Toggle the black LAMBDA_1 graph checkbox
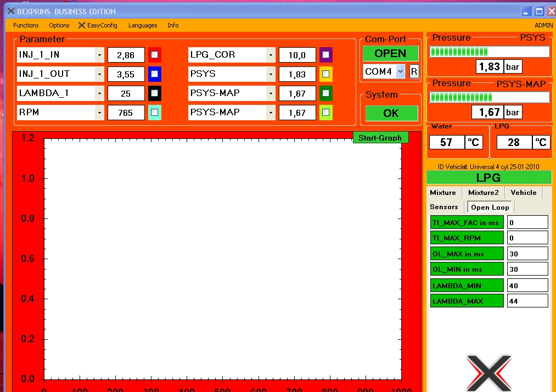556x392 pixels. tap(155, 93)
